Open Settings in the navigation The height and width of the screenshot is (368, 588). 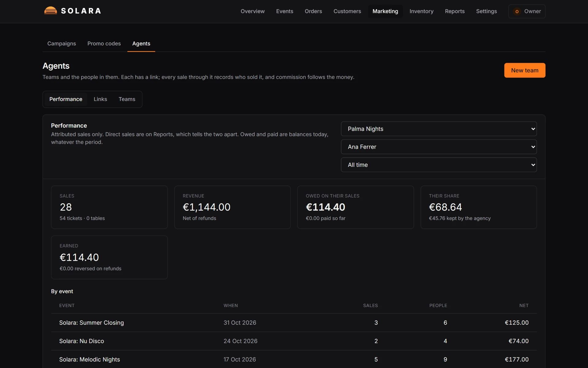point(486,11)
